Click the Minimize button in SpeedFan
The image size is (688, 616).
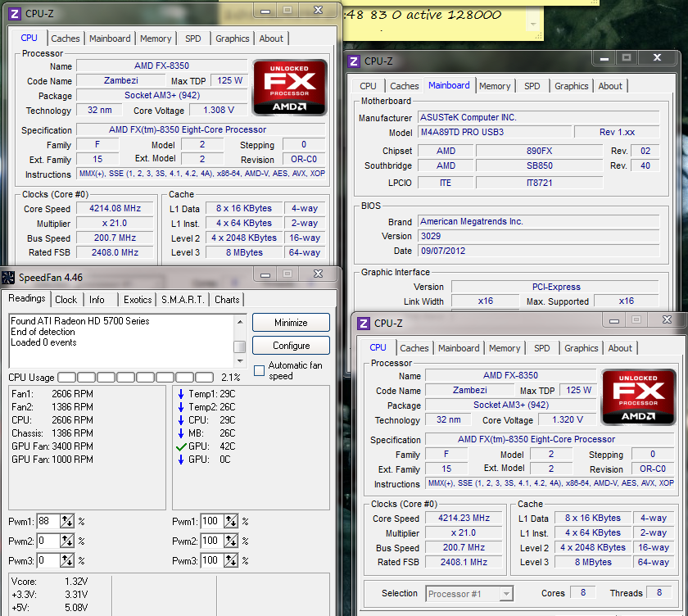click(291, 323)
